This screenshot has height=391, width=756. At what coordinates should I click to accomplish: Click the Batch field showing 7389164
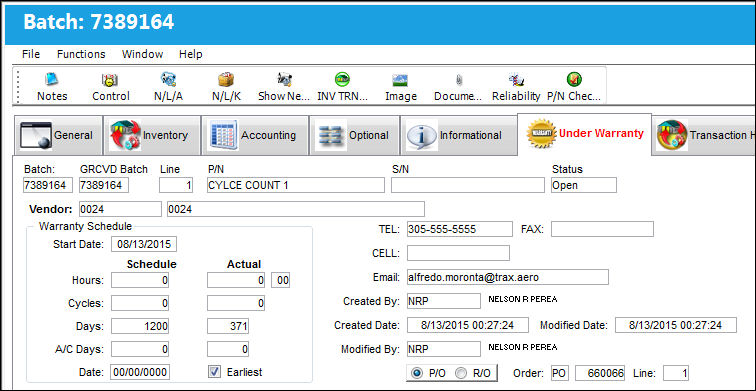pyautogui.click(x=48, y=186)
